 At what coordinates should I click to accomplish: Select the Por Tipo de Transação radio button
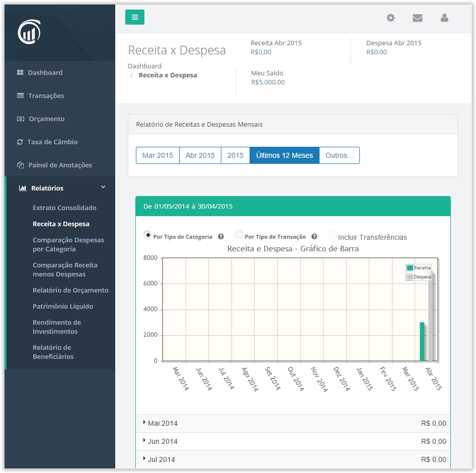[239, 235]
